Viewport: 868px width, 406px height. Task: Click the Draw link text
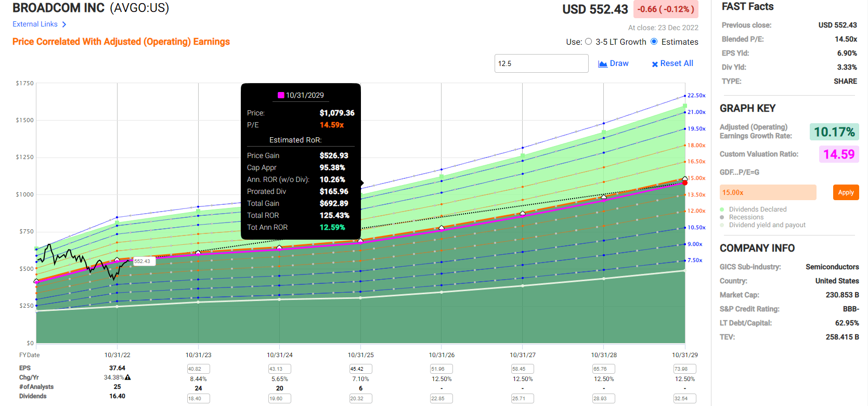pos(619,63)
